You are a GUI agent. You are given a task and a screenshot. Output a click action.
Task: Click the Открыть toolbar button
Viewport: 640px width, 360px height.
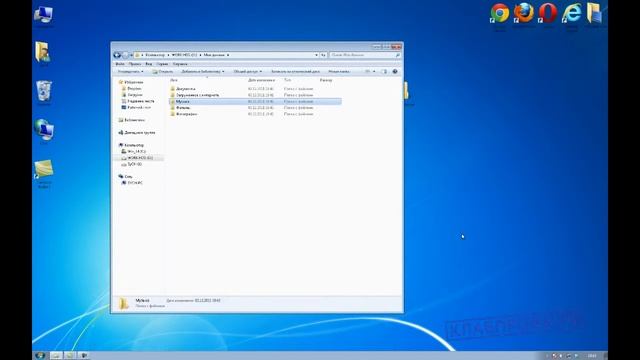162,71
